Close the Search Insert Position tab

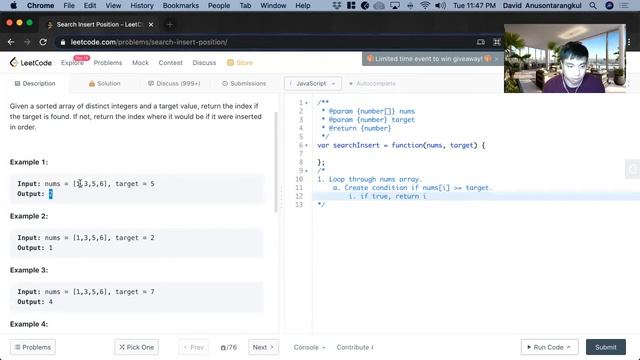151,24
